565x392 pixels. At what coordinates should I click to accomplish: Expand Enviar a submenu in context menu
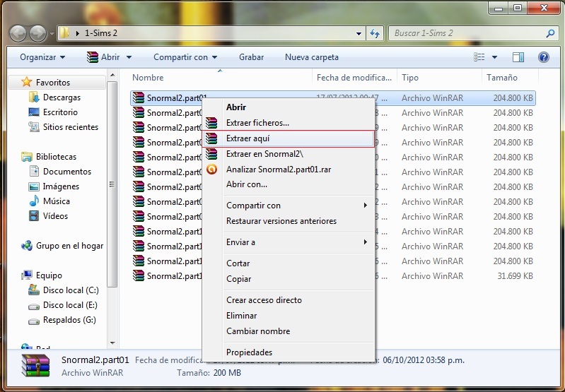click(x=366, y=242)
